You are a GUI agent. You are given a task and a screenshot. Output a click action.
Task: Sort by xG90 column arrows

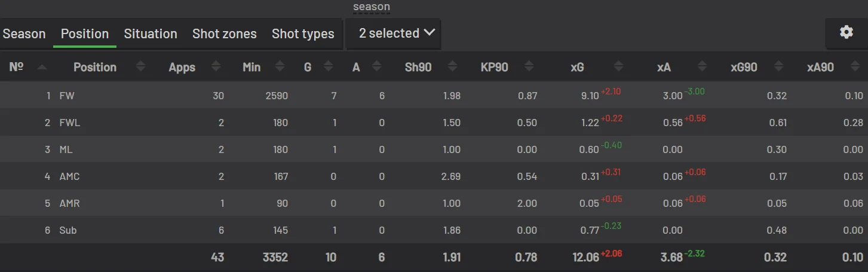click(779, 67)
